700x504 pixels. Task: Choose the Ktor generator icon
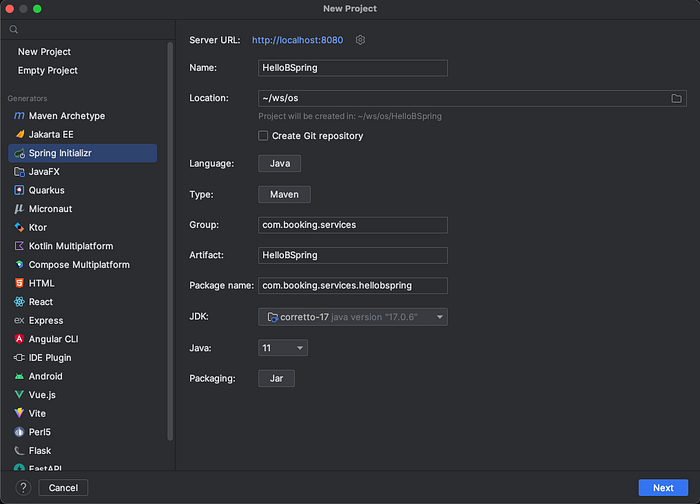point(19,227)
